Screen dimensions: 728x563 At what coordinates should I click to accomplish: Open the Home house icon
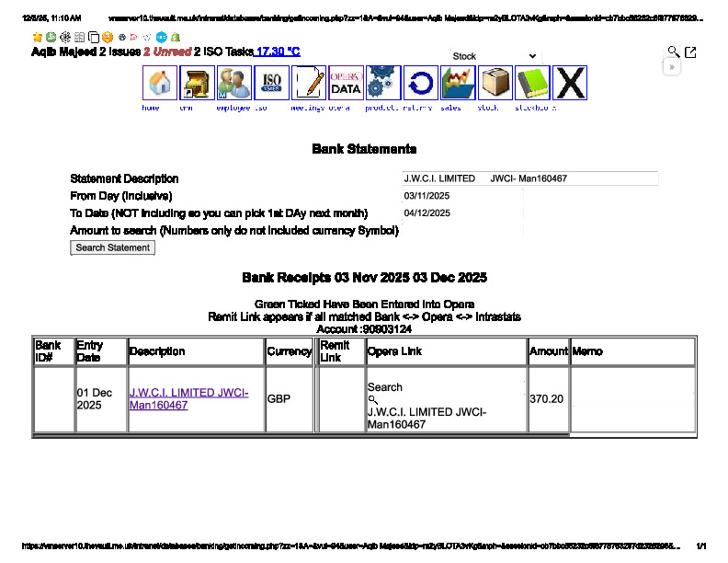pyautogui.click(x=160, y=83)
